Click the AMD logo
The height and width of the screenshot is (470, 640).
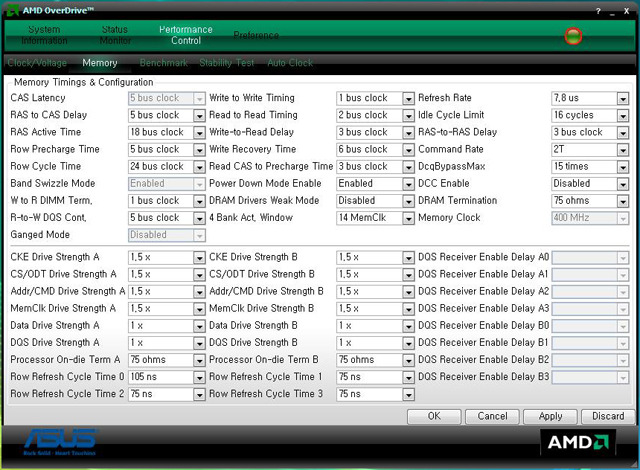pos(578,443)
